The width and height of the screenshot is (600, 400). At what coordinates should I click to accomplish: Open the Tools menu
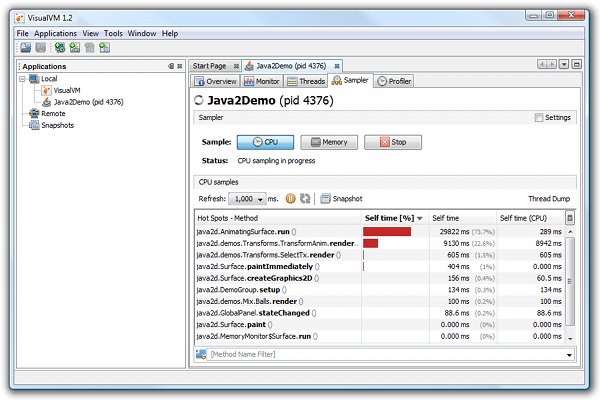click(113, 34)
